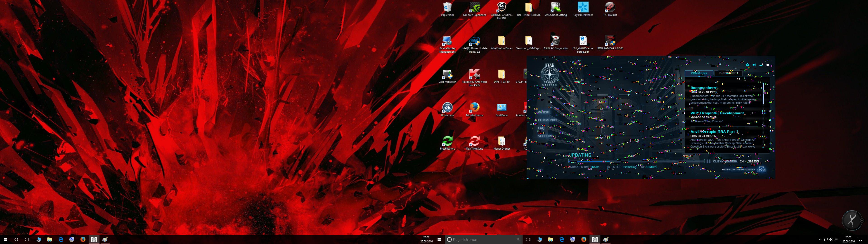The image size is (868, 244).
Task: Switch to the Patch Notes tab
Action: [x=728, y=73]
